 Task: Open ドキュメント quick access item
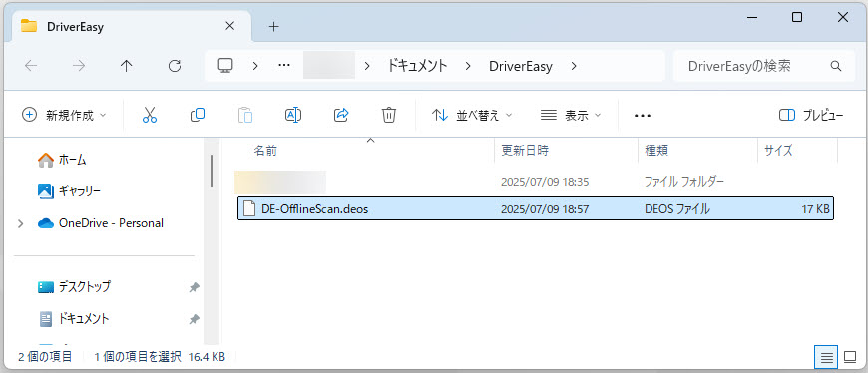tap(84, 319)
